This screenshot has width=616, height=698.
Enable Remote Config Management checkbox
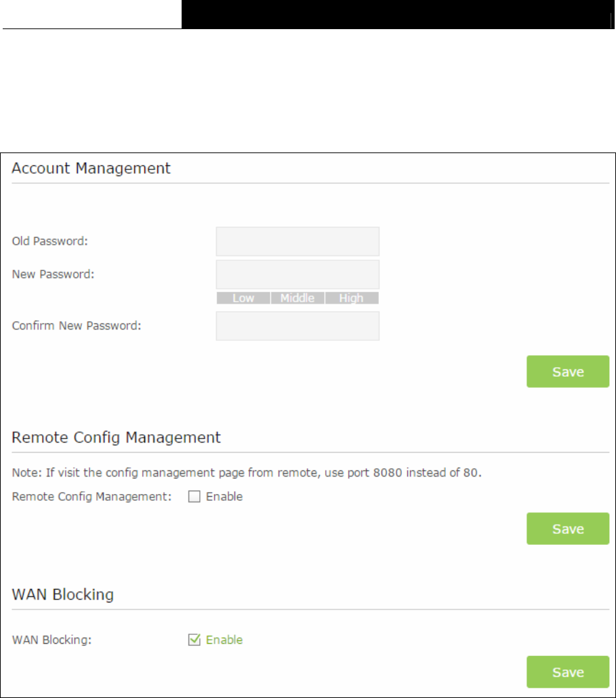tap(194, 496)
